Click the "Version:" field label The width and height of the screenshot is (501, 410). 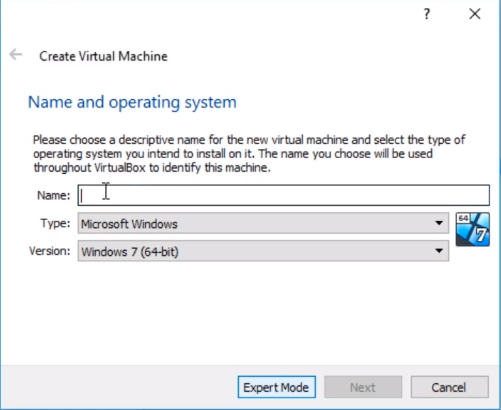tap(50, 251)
